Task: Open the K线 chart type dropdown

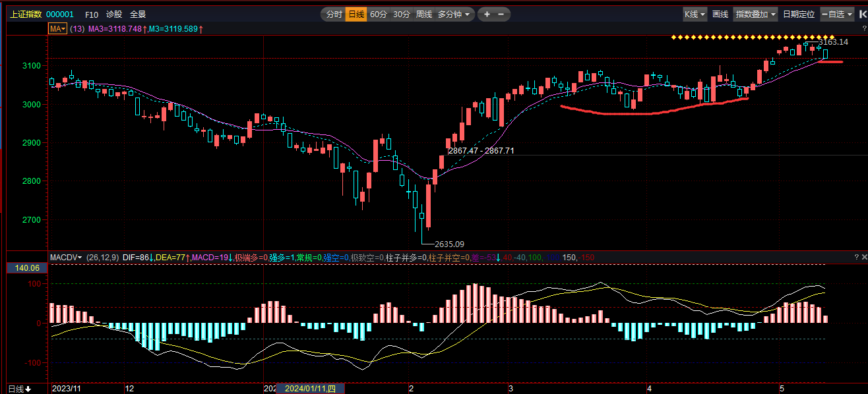Action: click(695, 14)
